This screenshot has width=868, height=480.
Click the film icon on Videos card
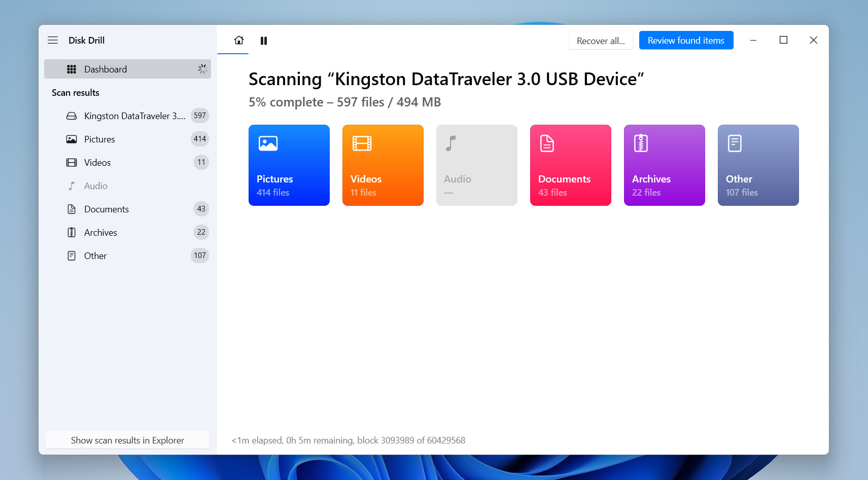tap(362, 143)
